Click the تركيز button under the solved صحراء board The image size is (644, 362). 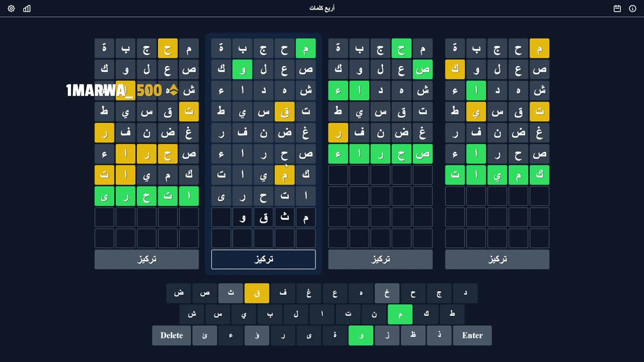click(x=380, y=259)
